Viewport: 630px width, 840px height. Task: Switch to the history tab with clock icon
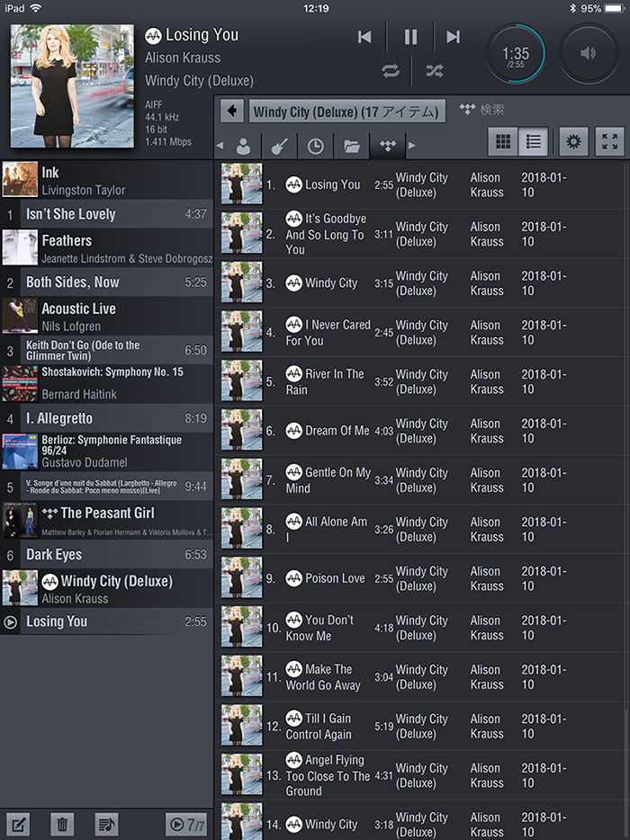point(315,146)
